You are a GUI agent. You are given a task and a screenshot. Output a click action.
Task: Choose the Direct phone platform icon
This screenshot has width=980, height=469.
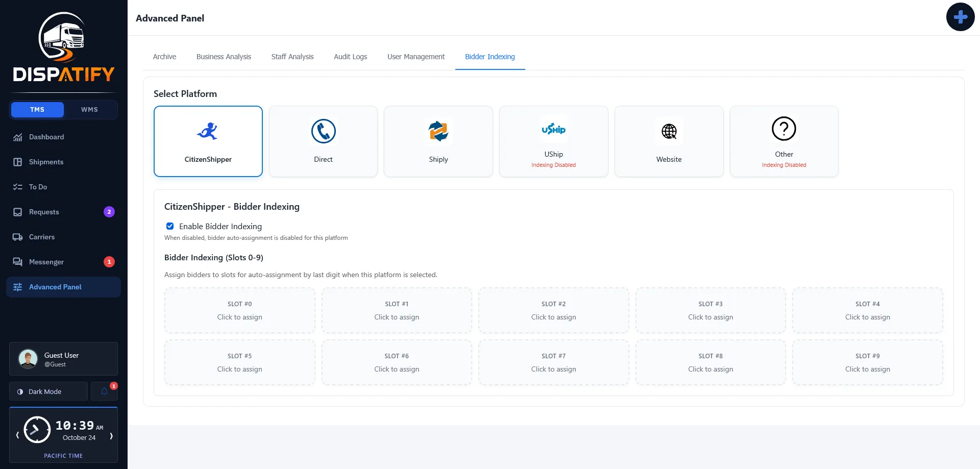pos(323,131)
